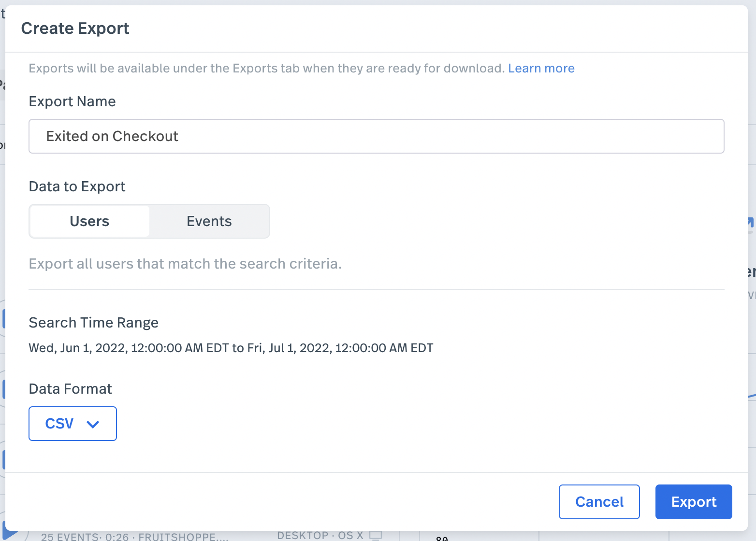Switch to the Events tab
Image resolution: width=756 pixels, height=541 pixels.
click(x=209, y=221)
